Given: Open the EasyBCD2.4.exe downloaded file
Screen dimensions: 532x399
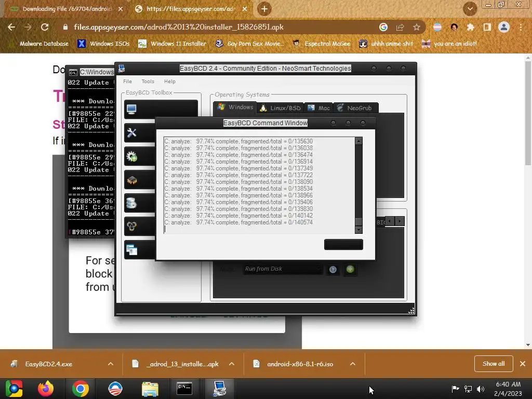Looking at the screenshot, I should (49, 364).
